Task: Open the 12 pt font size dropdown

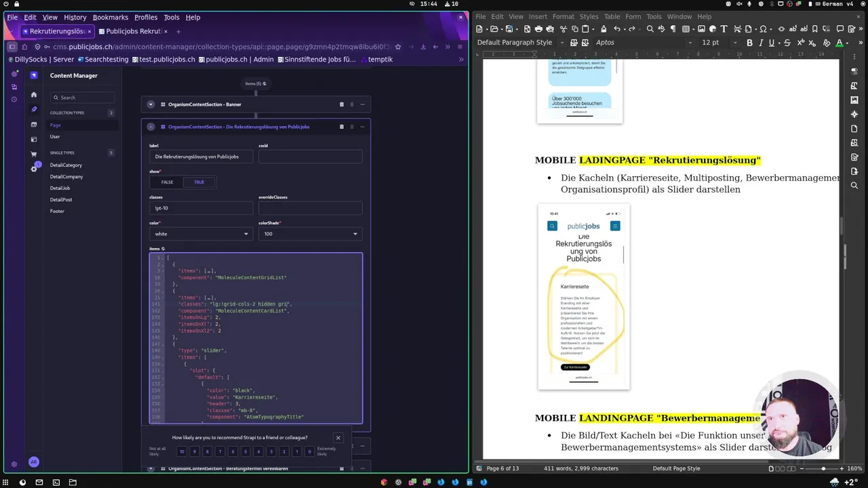Action: 735,43
